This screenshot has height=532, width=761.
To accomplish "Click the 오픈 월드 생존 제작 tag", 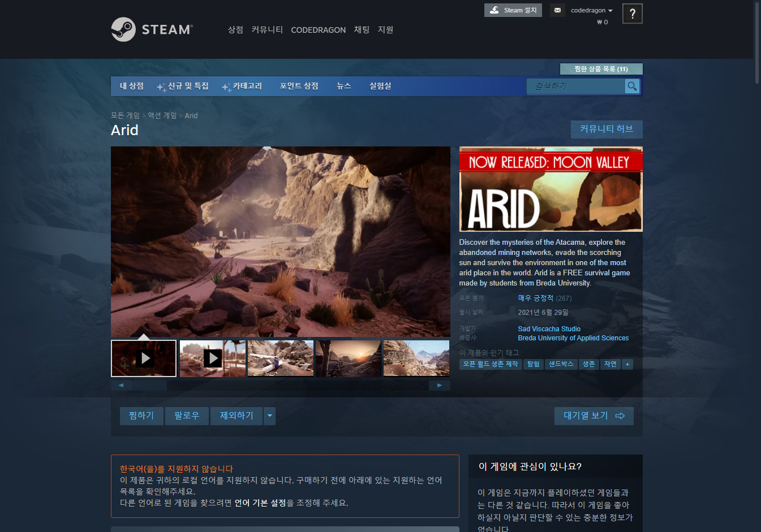I will tap(491, 364).
